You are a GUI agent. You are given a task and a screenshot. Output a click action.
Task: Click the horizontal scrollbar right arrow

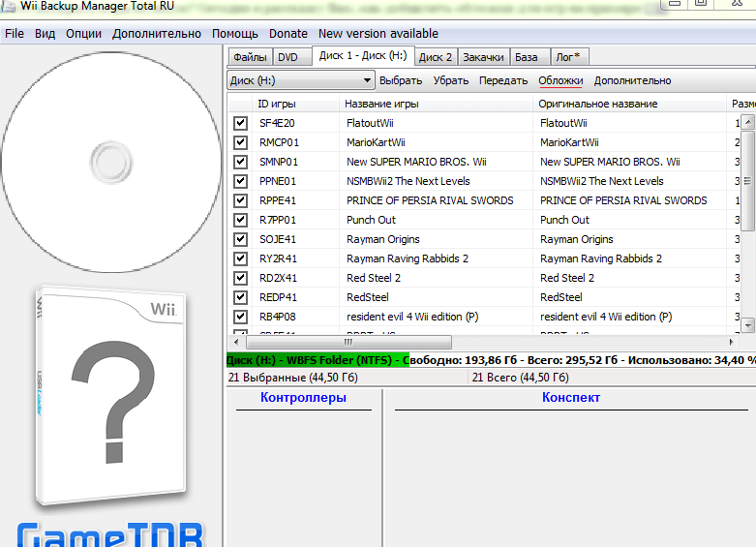pos(732,342)
